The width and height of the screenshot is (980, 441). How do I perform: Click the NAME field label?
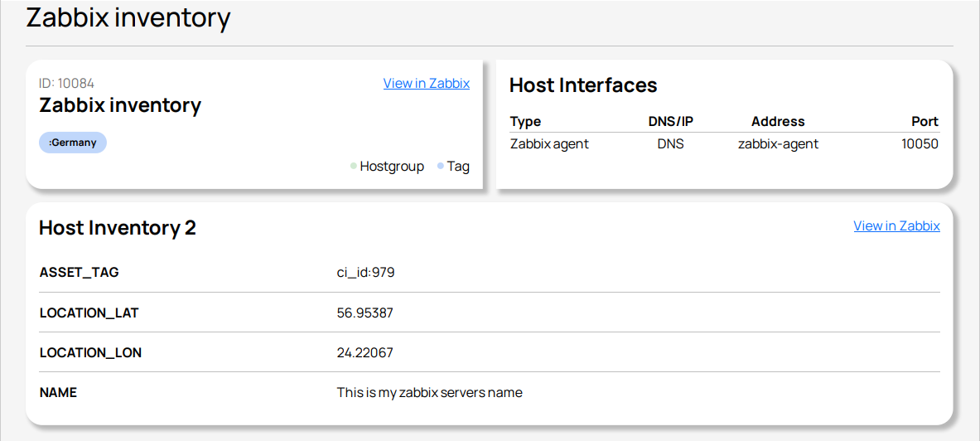click(58, 393)
